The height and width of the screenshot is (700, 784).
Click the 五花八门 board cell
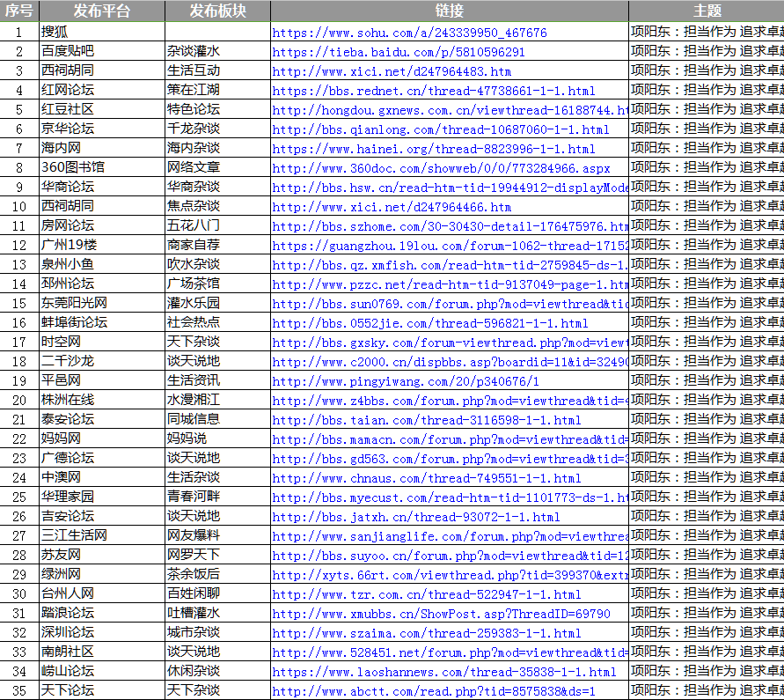click(194, 226)
